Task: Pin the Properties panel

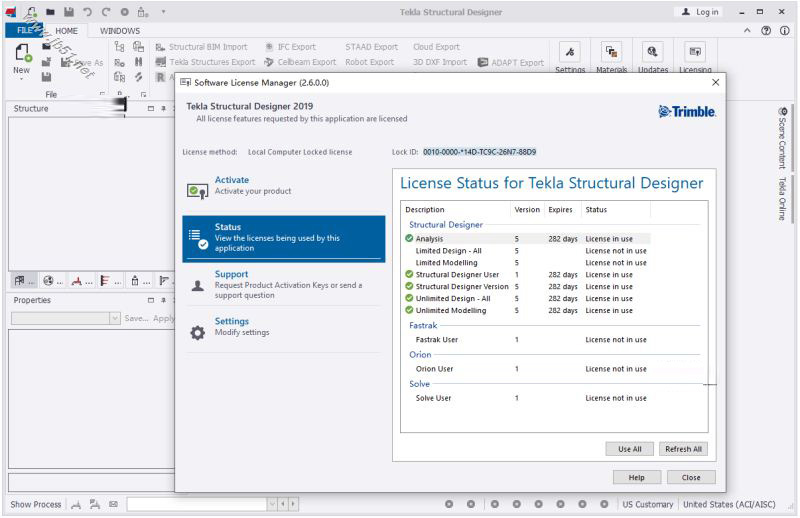Action: pos(164,300)
